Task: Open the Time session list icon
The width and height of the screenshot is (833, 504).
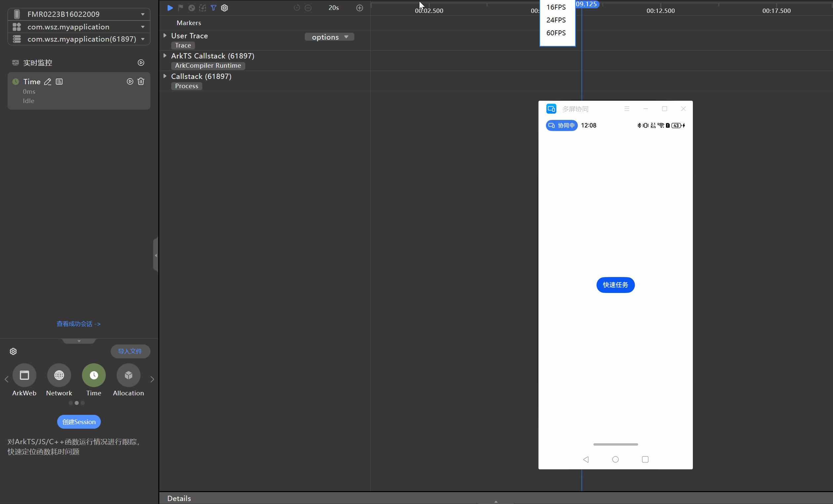Action: coord(59,81)
